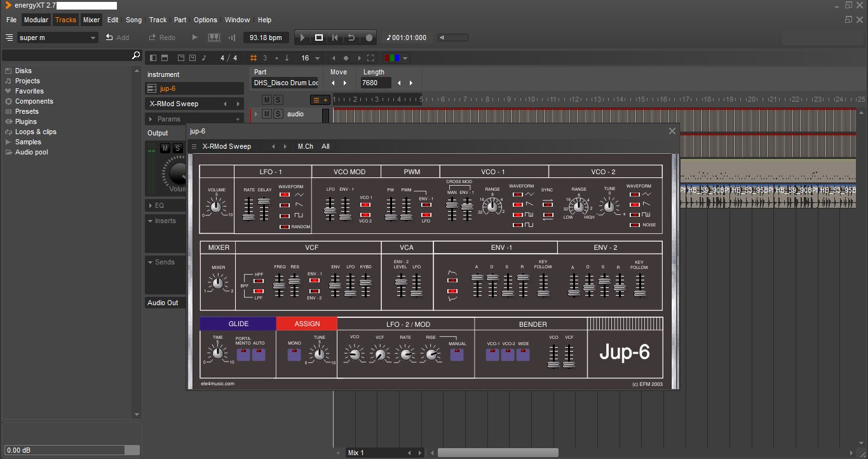Select Plugins in the browser sidebar
The height and width of the screenshot is (459, 868).
pos(26,121)
